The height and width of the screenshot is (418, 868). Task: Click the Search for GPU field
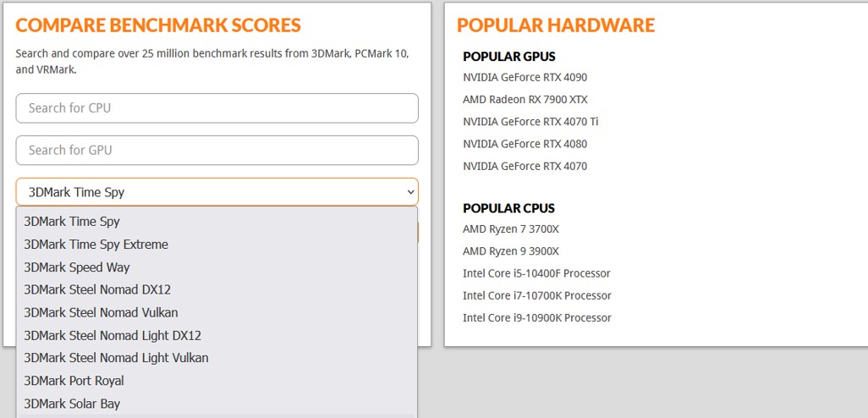pyautogui.click(x=217, y=150)
